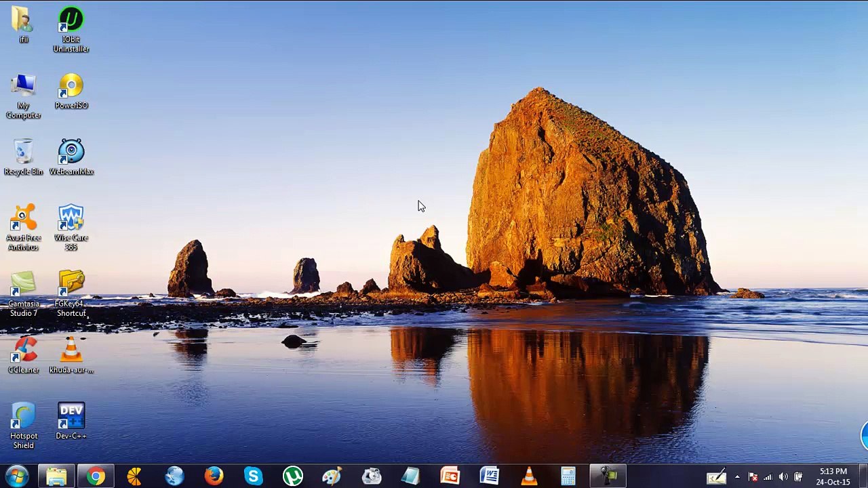868x488 pixels.
Task: Select the PowerISO desktop icon
Action: 71,91
